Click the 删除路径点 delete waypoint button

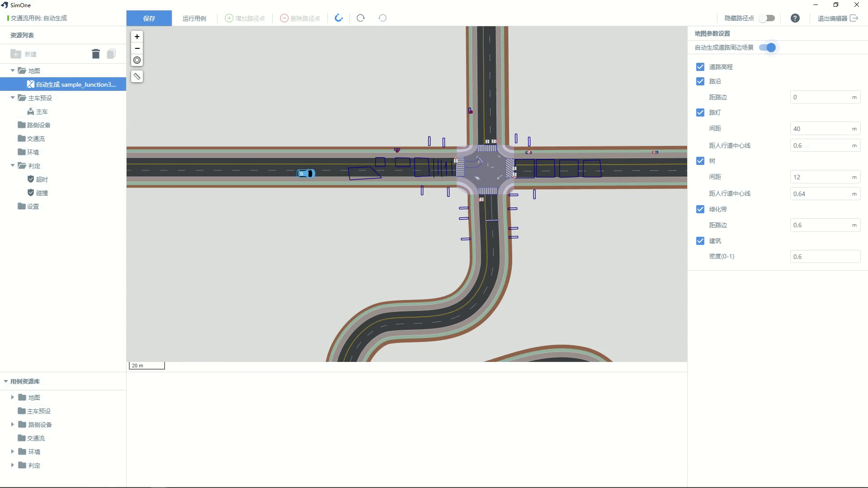pos(300,18)
